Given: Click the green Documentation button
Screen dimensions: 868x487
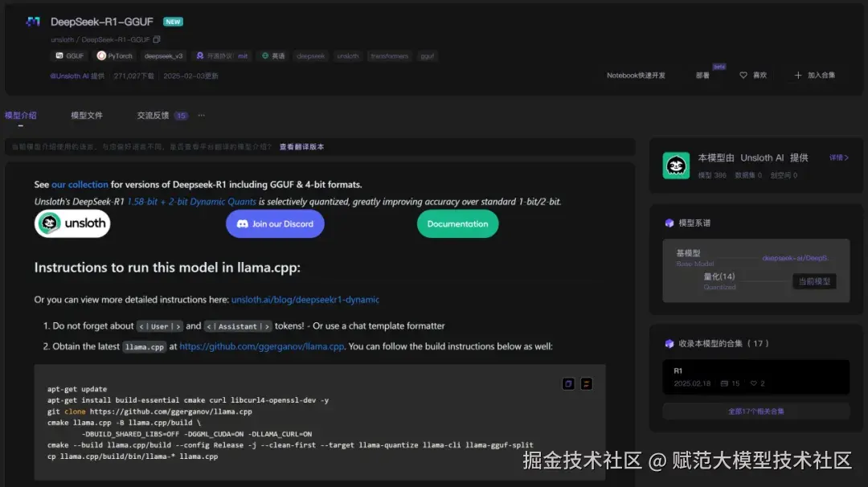Looking at the screenshot, I should [x=458, y=223].
